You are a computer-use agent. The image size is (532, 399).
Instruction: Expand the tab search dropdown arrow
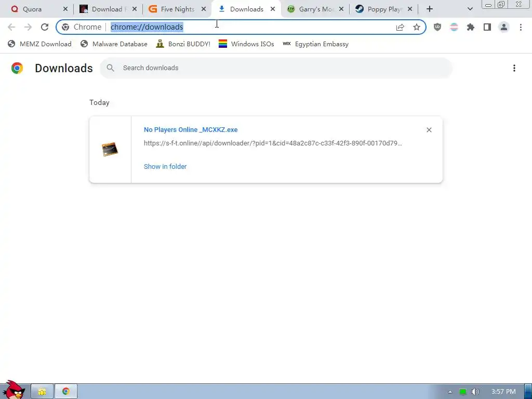pos(470,9)
